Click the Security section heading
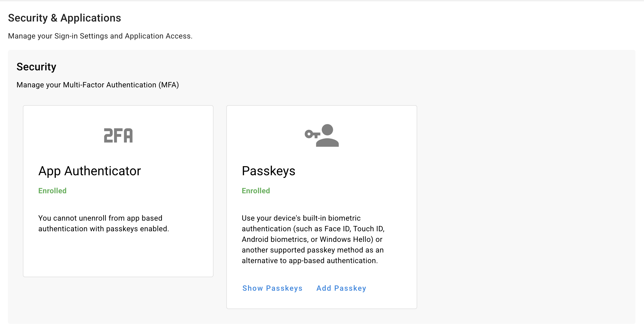 click(x=36, y=67)
